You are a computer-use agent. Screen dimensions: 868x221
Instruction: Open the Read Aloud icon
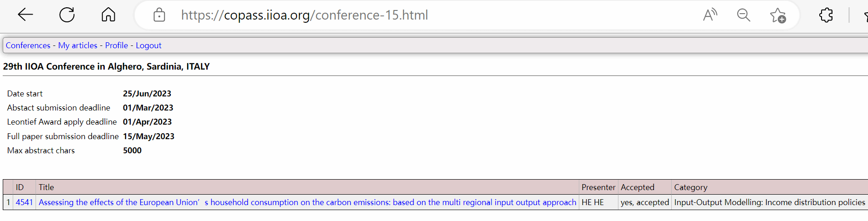click(710, 15)
